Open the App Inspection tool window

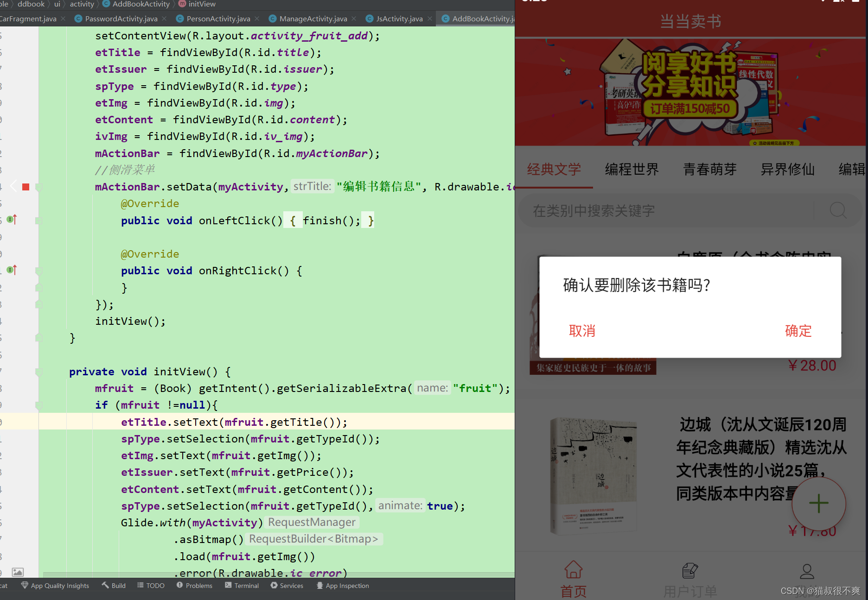click(x=343, y=586)
